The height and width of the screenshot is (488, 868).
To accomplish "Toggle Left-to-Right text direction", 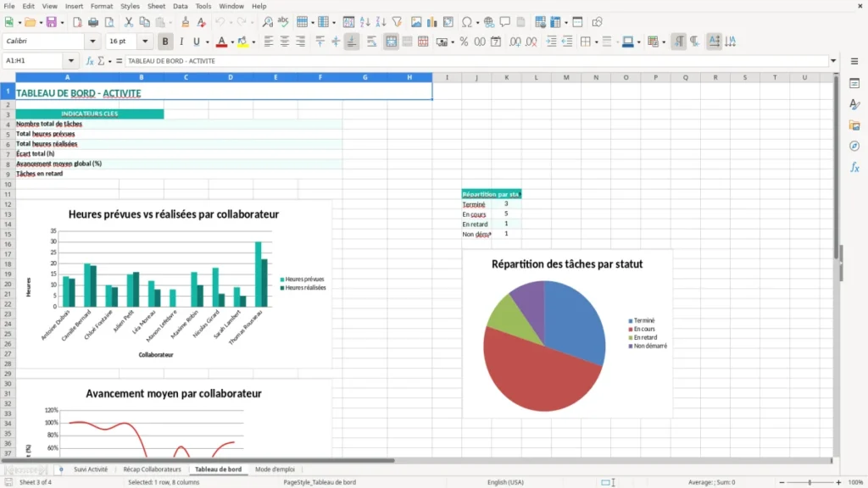I will click(679, 42).
